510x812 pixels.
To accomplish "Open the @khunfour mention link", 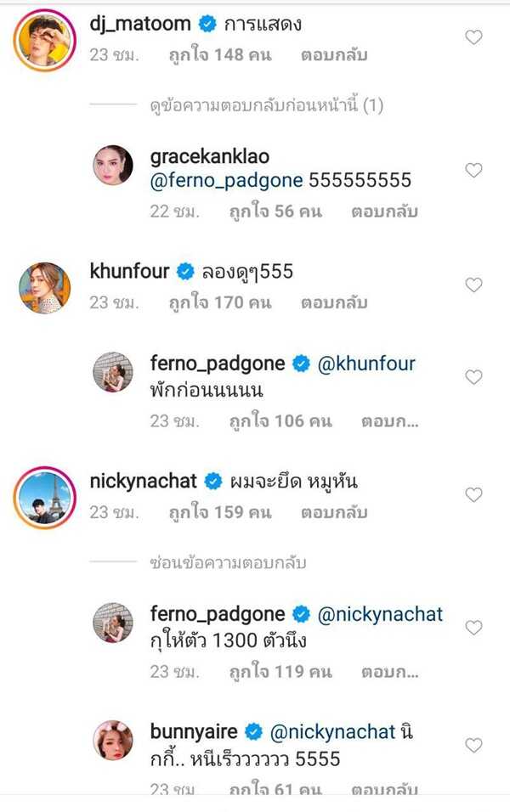I will pos(366,364).
